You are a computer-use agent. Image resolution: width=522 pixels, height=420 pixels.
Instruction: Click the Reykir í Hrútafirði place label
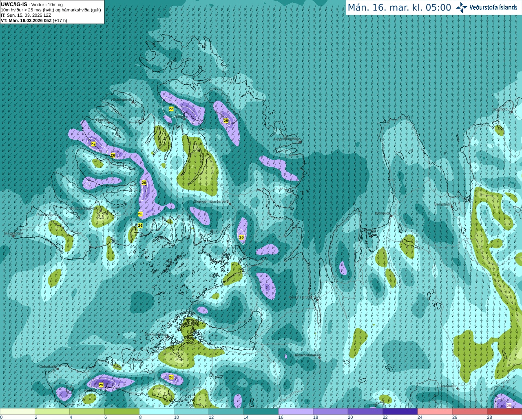pos(302,297)
